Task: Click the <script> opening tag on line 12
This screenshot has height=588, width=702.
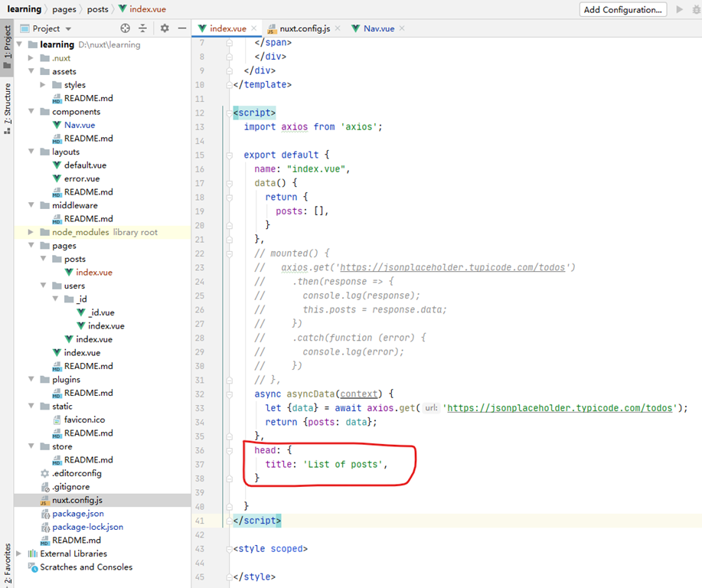Action: click(254, 113)
